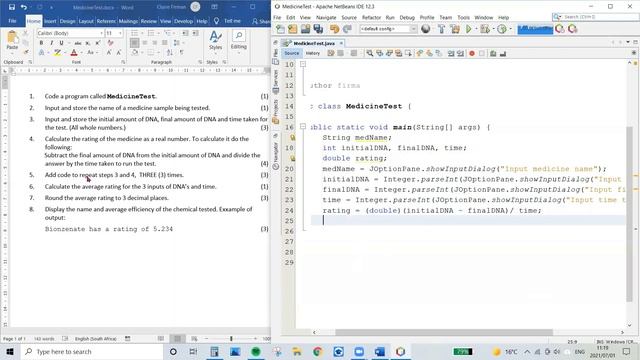
Task: Click the Find Selection magnifier icon in editor toolbar
Action: pos(369,53)
